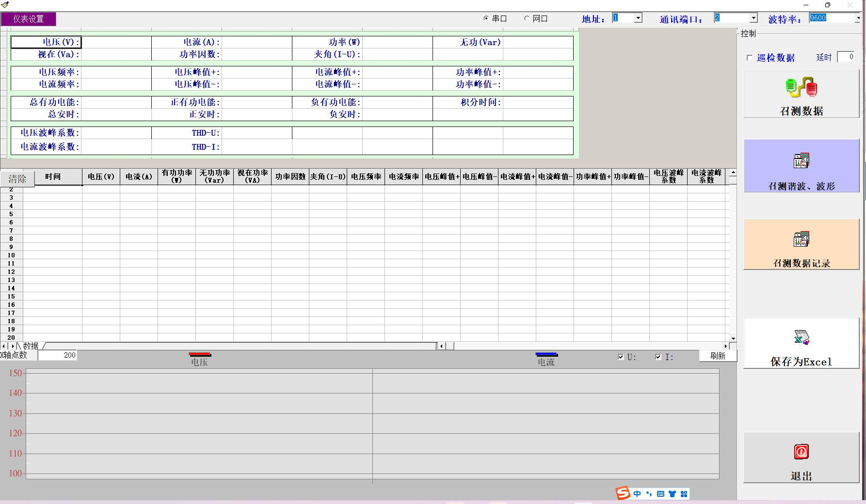Click the Sogou input method logo
The width and height of the screenshot is (866, 504).
pyautogui.click(x=623, y=493)
